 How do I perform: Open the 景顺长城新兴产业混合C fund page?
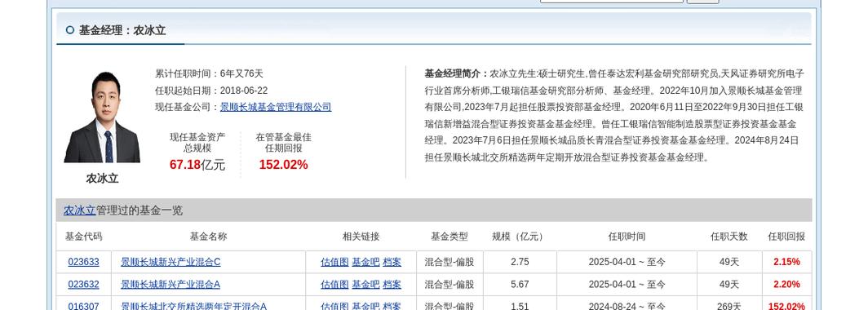pyautogui.click(x=170, y=262)
